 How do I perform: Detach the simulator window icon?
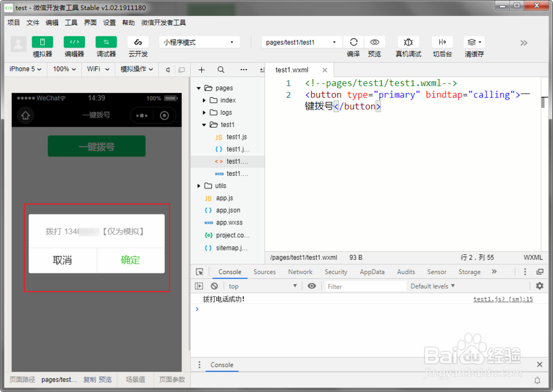coord(181,70)
